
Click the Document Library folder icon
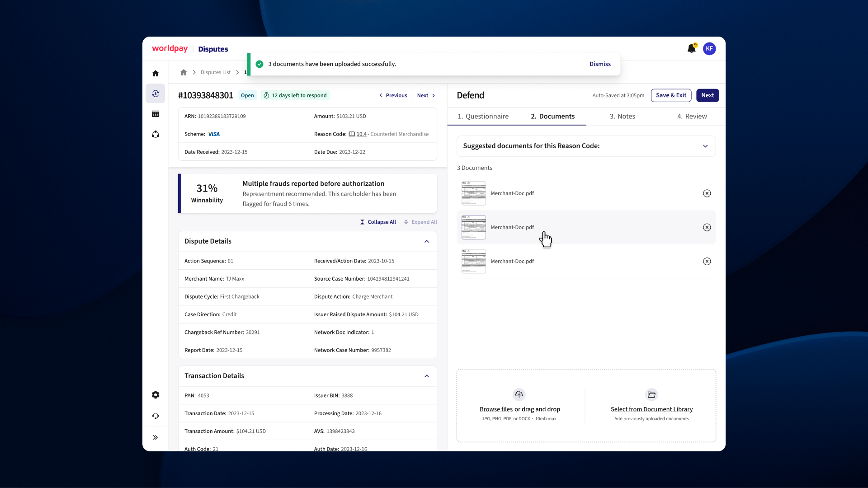coord(651,394)
